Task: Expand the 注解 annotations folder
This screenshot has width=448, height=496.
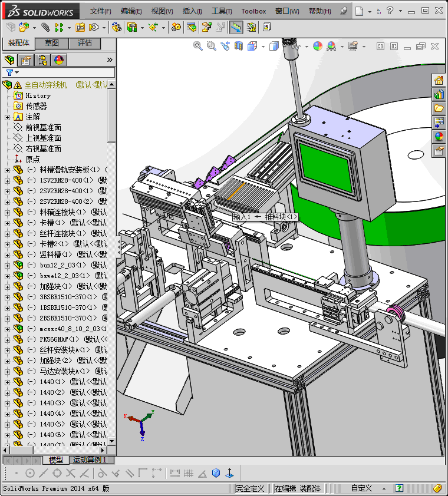Action: pos(7,117)
